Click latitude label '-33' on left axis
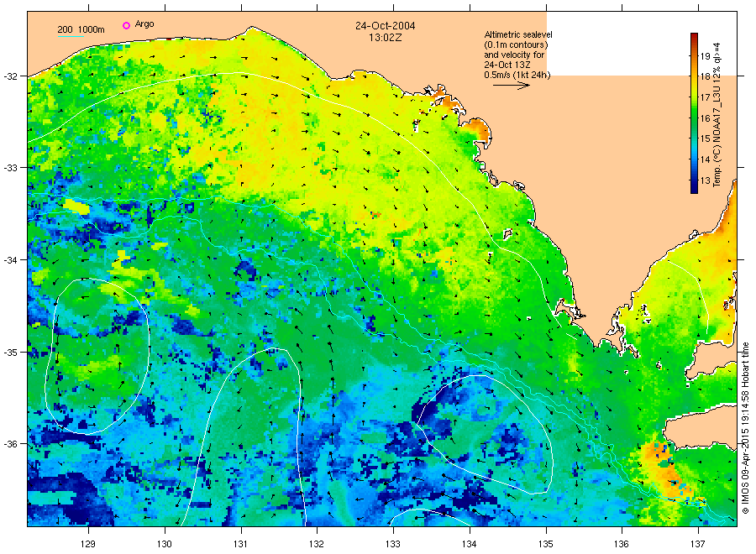Viewport: 756px width, 554px height. point(11,168)
